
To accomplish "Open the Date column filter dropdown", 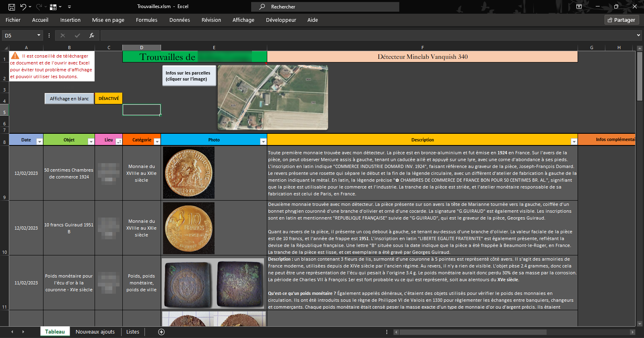I will [x=39, y=141].
